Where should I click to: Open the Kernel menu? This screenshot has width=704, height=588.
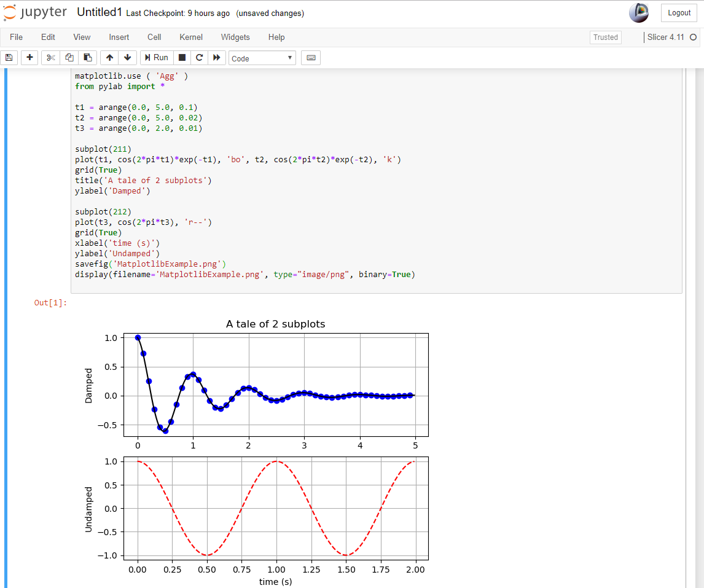191,37
